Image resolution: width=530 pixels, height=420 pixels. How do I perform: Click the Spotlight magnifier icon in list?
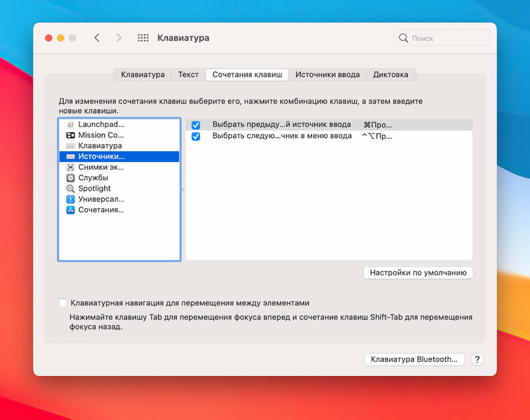pos(70,189)
